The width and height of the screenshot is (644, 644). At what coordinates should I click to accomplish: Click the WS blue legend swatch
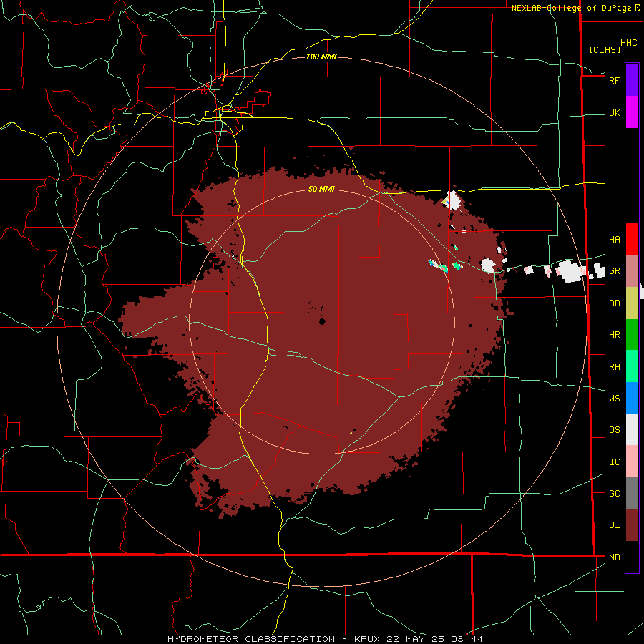pos(632,398)
